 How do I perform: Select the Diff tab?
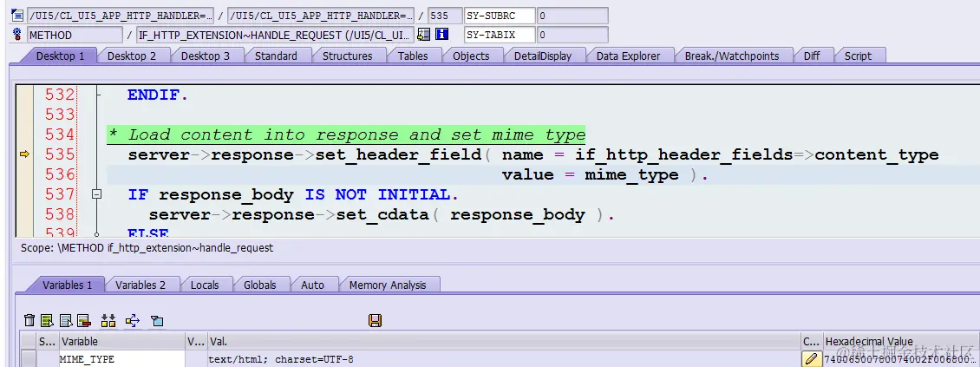[x=812, y=56]
